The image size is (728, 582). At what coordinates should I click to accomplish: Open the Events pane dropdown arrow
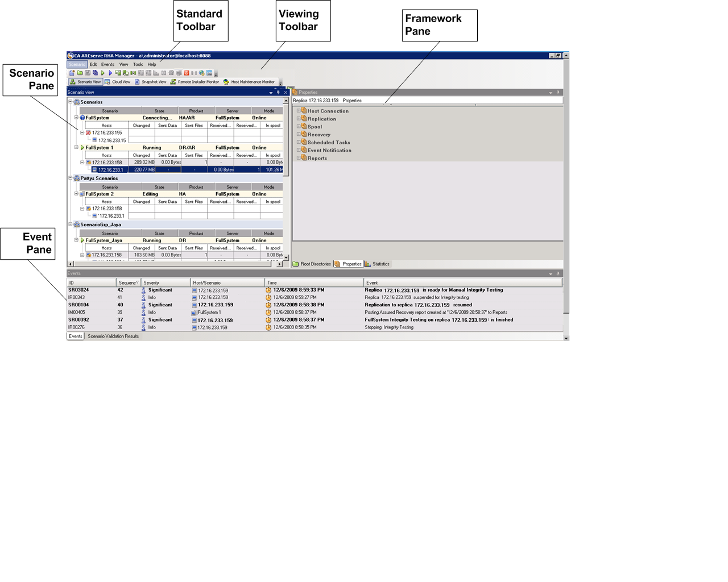(x=551, y=274)
